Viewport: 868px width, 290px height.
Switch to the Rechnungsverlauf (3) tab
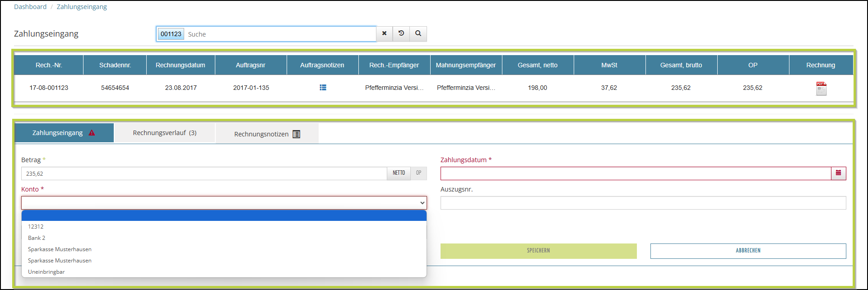[x=165, y=133]
